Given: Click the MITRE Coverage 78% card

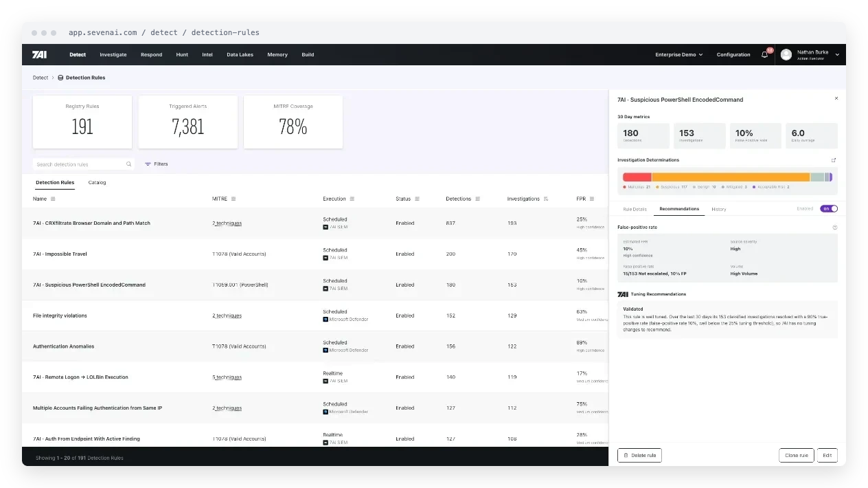Looking at the screenshot, I should (293, 122).
